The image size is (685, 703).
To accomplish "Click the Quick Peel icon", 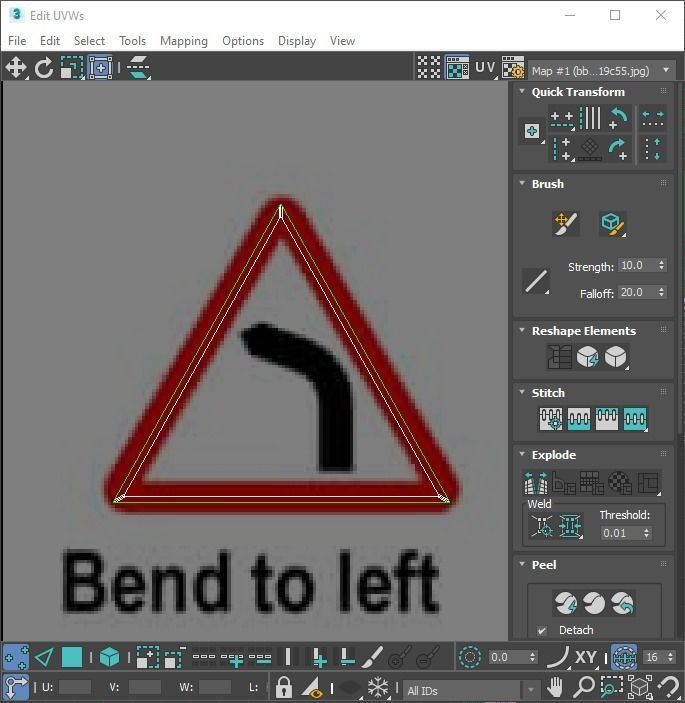I will coord(566,603).
